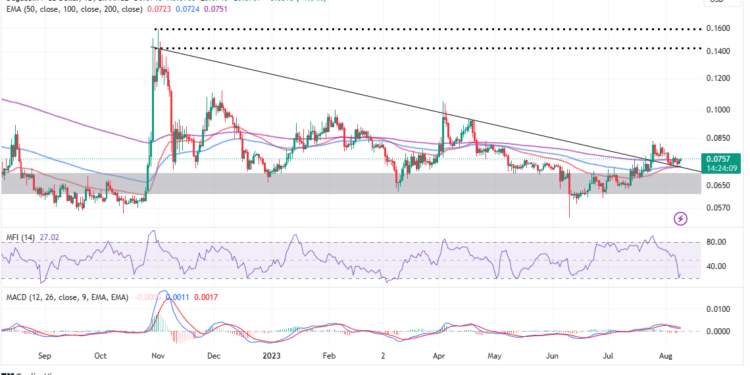750x375 pixels.
Task: Select the dotted horizontal line at 0.1600
Action: pyautogui.click(x=429, y=29)
